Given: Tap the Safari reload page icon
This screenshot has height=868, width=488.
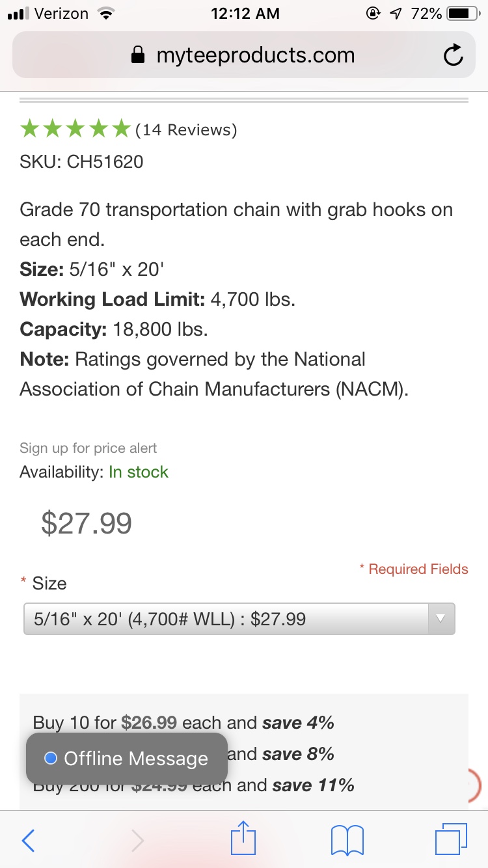Looking at the screenshot, I should pos(453,55).
